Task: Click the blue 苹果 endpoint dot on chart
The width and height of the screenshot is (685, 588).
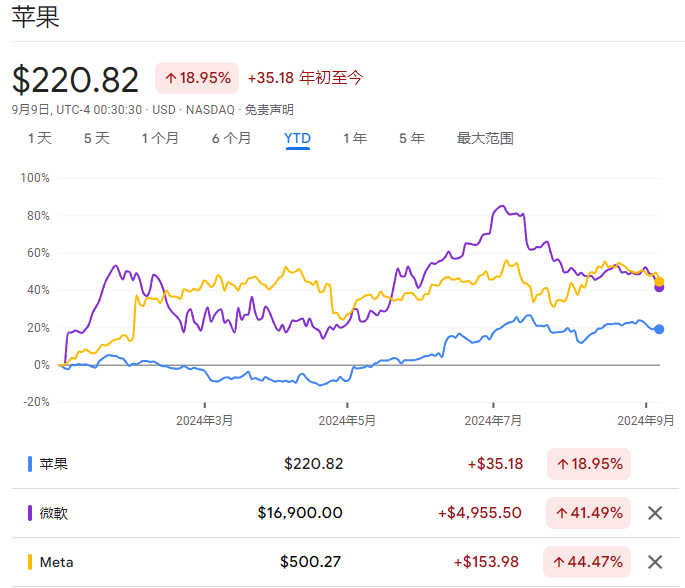Action: 659,329
